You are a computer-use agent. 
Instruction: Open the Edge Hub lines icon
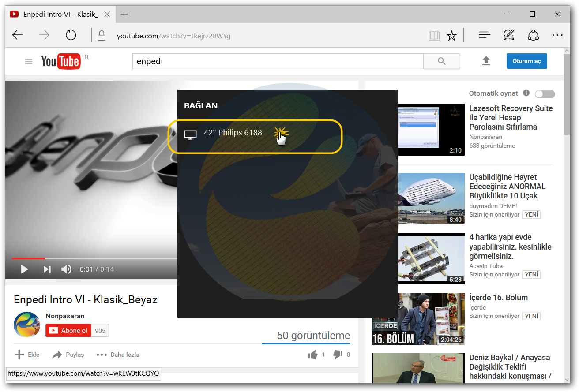(485, 35)
